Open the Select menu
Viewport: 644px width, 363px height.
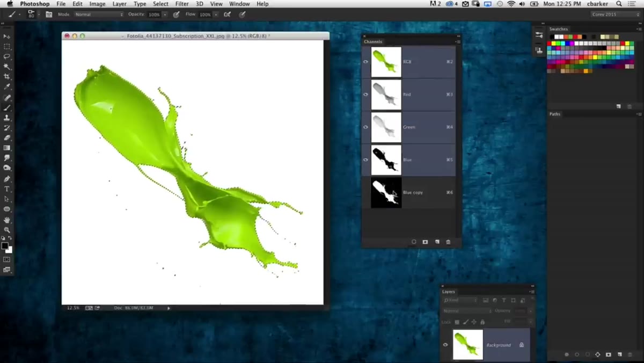point(160,4)
